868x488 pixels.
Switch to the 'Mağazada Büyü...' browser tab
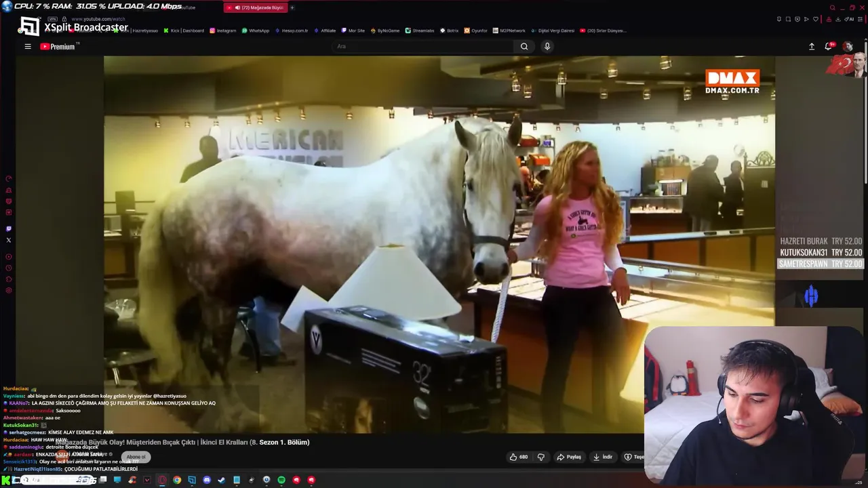point(256,7)
